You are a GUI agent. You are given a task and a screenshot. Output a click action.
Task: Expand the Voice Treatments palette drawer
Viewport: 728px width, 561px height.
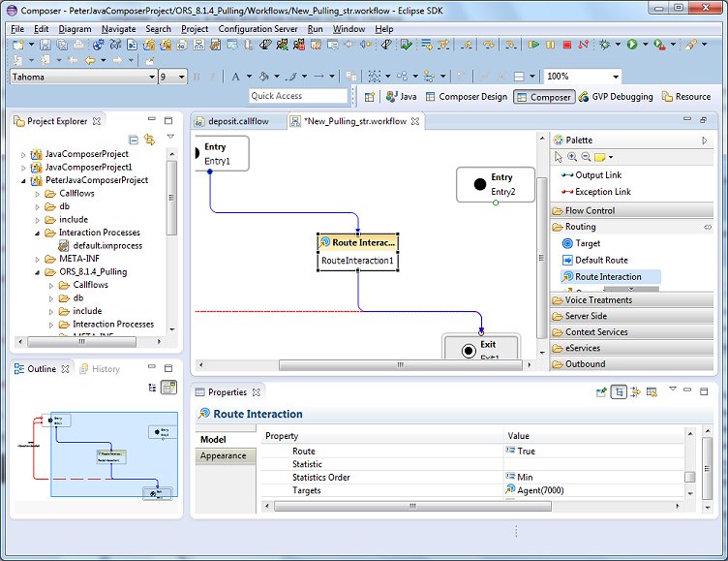(598, 300)
